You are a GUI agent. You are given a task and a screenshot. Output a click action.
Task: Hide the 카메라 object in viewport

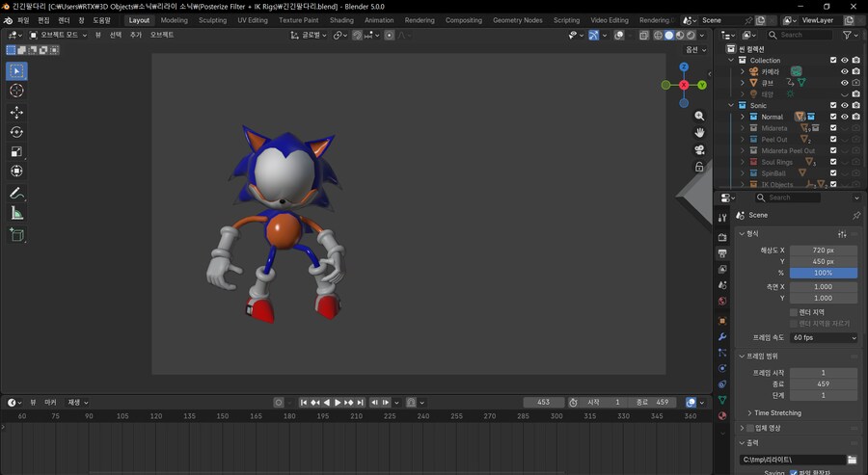click(x=844, y=71)
